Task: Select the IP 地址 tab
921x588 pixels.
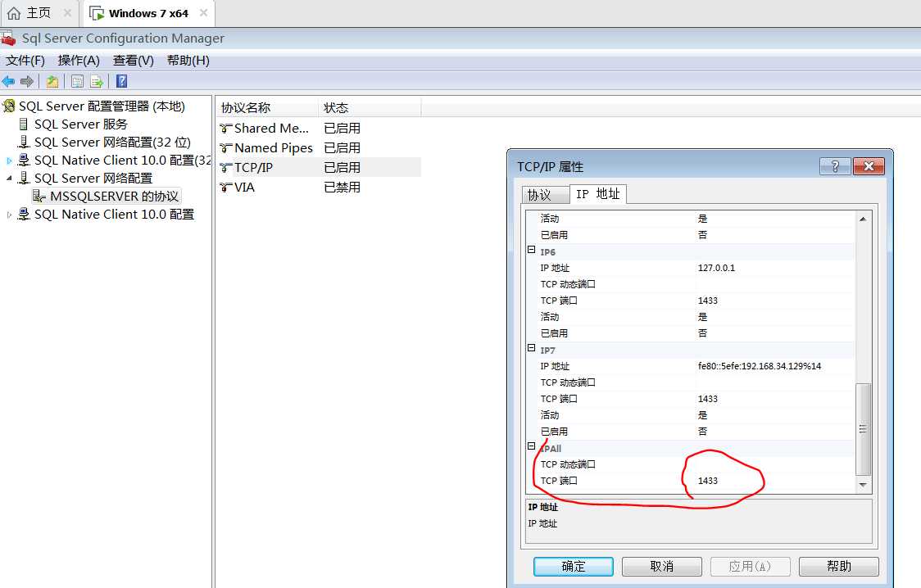Action: [598, 193]
